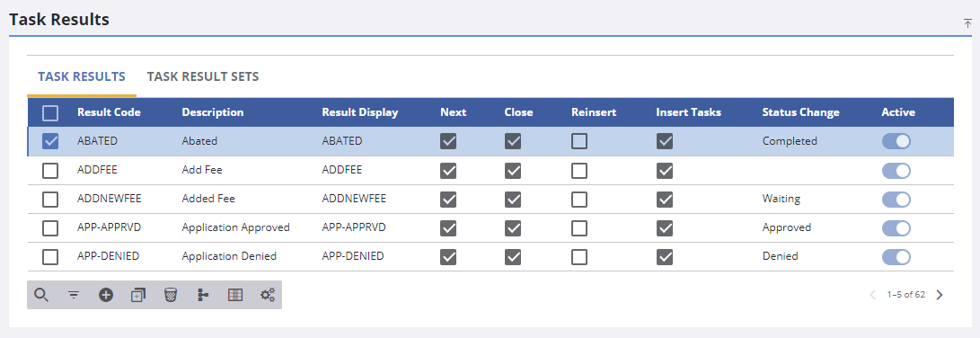Open the grid columns icon
Screen dimensions: 980x338
(x=235, y=295)
